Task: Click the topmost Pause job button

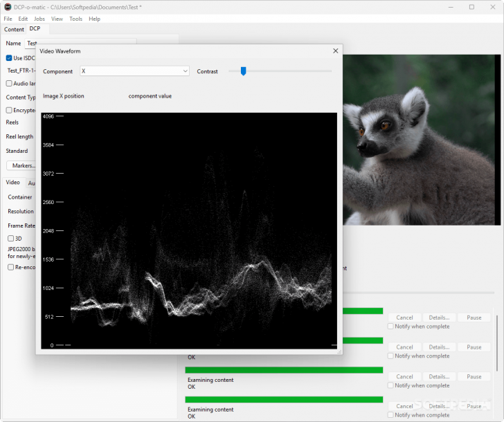Action: point(474,318)
